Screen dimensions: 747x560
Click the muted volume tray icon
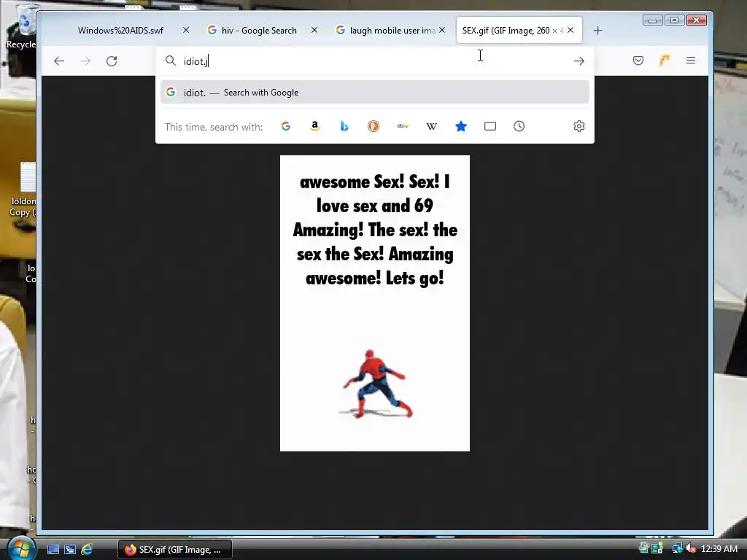pos(691,548)
